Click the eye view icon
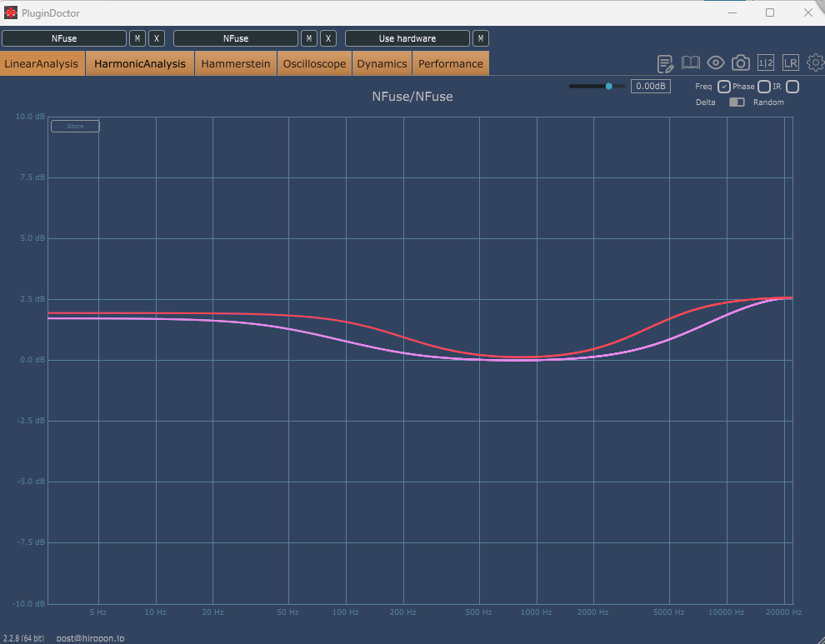825x644 pixels. click(x=716, y=63)
